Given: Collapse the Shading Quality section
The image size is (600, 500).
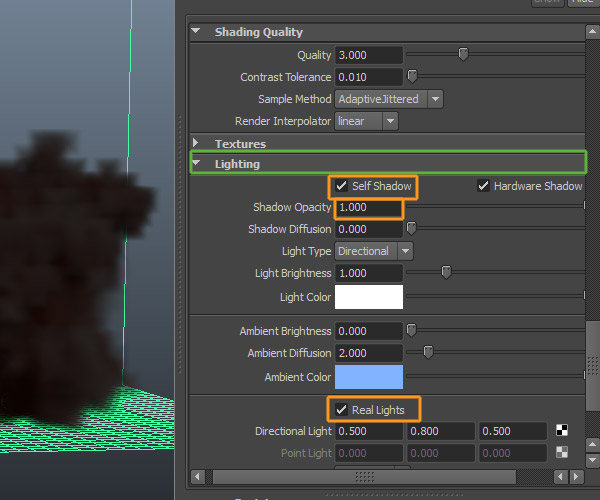Looking at the screenshot, I should 196,31.
